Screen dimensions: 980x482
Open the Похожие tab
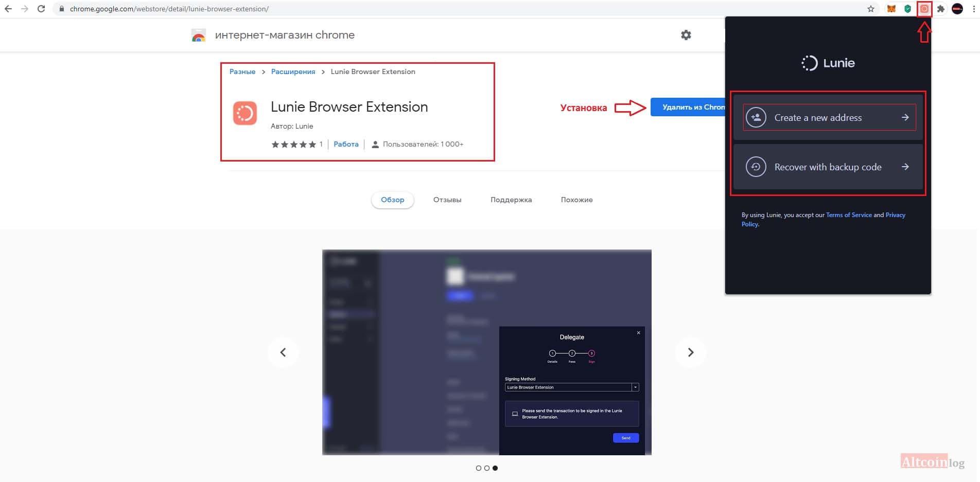(x=577, y=200)
